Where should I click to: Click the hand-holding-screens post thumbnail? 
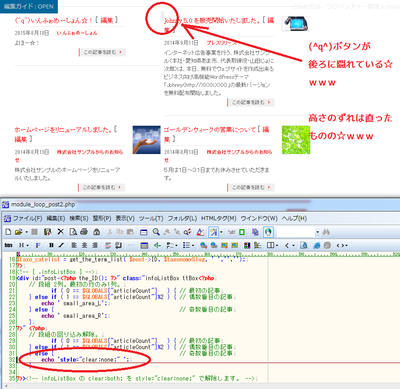click(147, 140)
